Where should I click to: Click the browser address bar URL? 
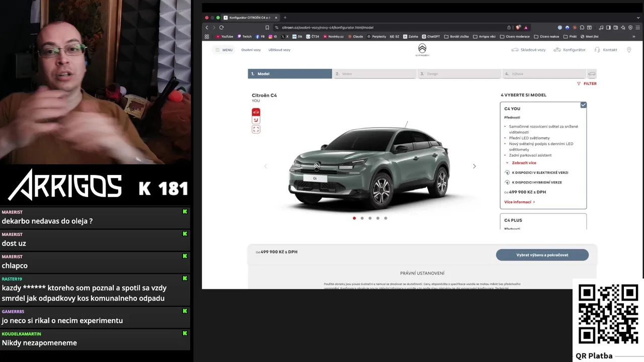tap(328, 27)
